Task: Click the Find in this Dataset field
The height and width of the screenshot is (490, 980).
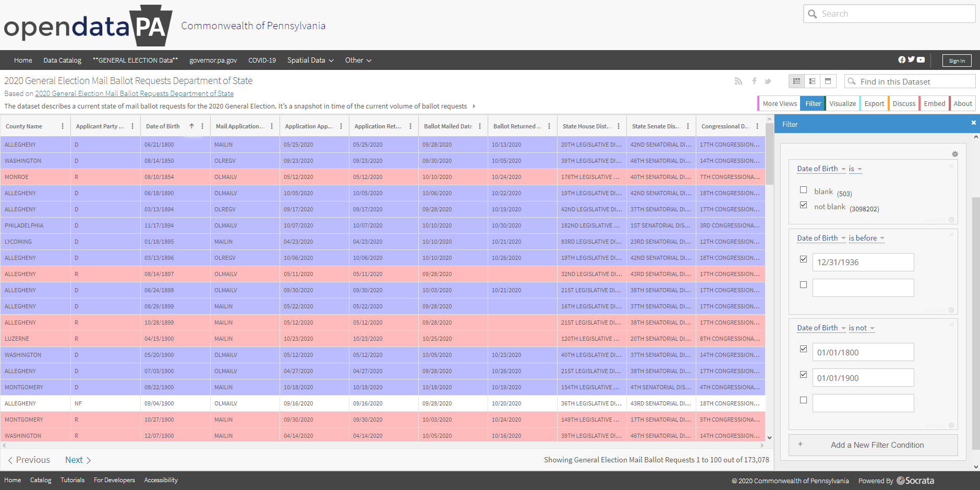Action: pos(910,81)
